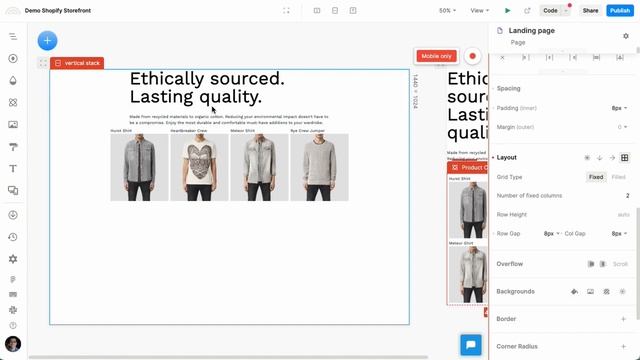640x360 pixels.
Task: Click the Share button
Action: [x=591, y=11]
